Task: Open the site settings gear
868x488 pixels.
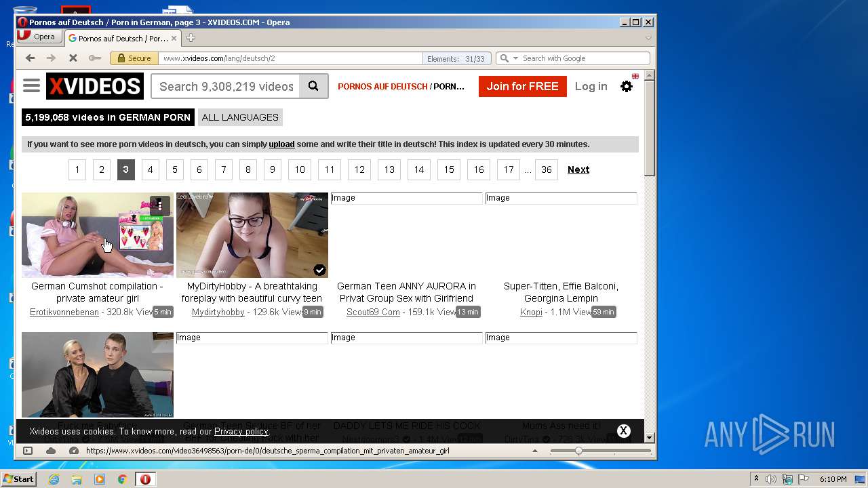Action: click(627, 86)
